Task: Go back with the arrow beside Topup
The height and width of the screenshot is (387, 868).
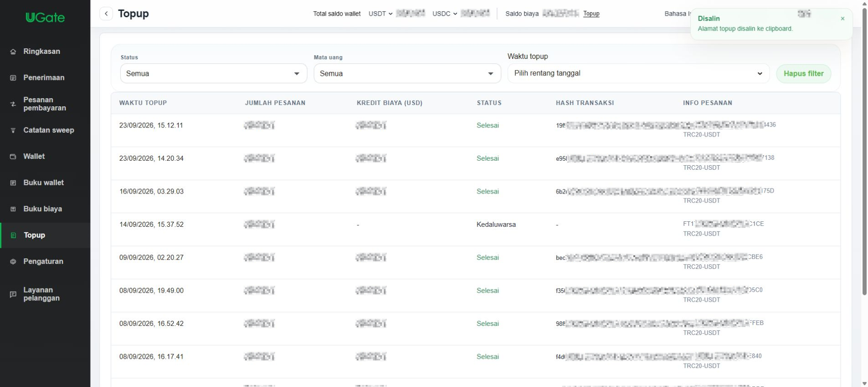Action: (106, 14)
